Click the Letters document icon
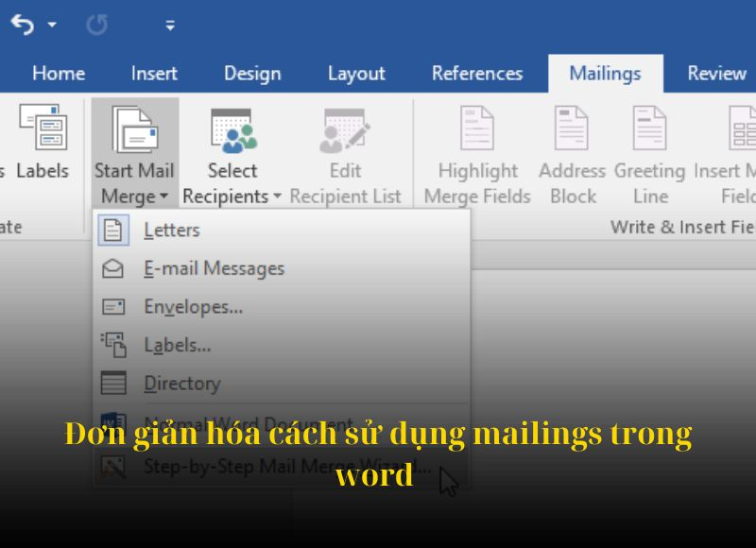 coord(113,230)
